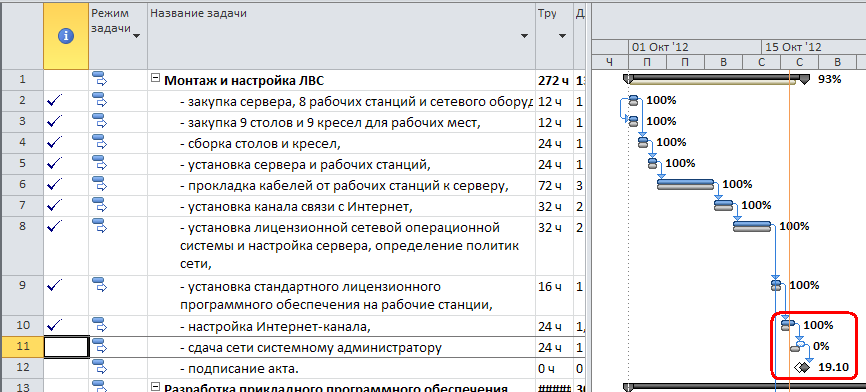Select task name установка канала связи с Интернет

click(x=296, y=206)
